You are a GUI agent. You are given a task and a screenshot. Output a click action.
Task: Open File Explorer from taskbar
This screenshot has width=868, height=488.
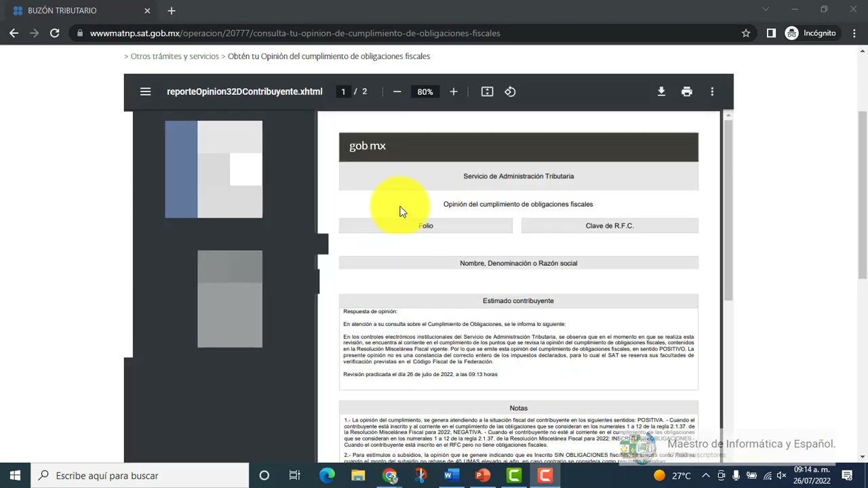[358, 475]
